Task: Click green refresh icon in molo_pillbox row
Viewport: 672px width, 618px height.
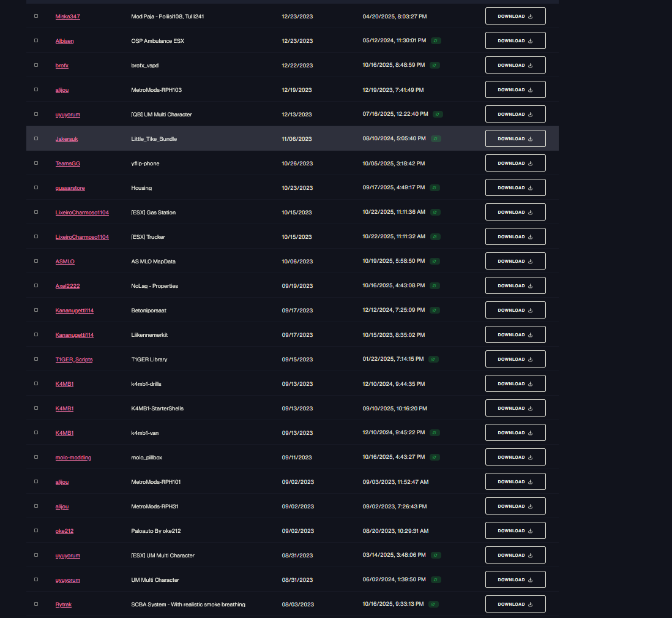Action: click(435, 457)
